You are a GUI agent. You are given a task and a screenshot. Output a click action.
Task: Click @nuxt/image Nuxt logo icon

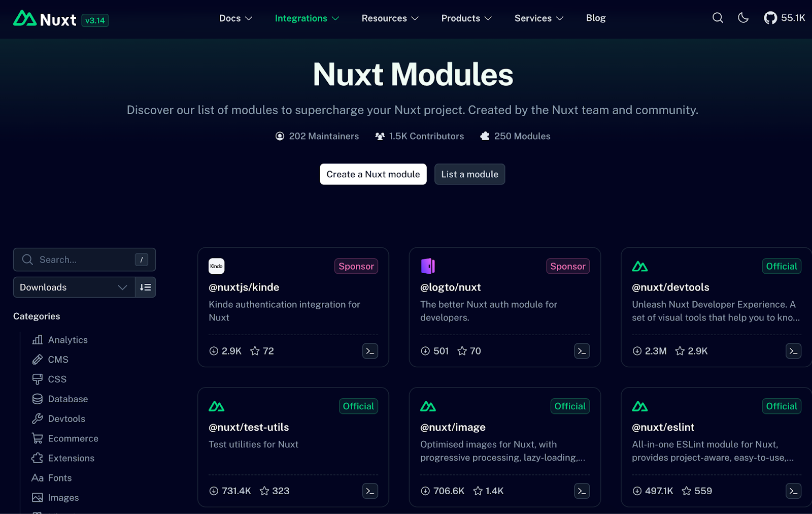click(428, 406)
